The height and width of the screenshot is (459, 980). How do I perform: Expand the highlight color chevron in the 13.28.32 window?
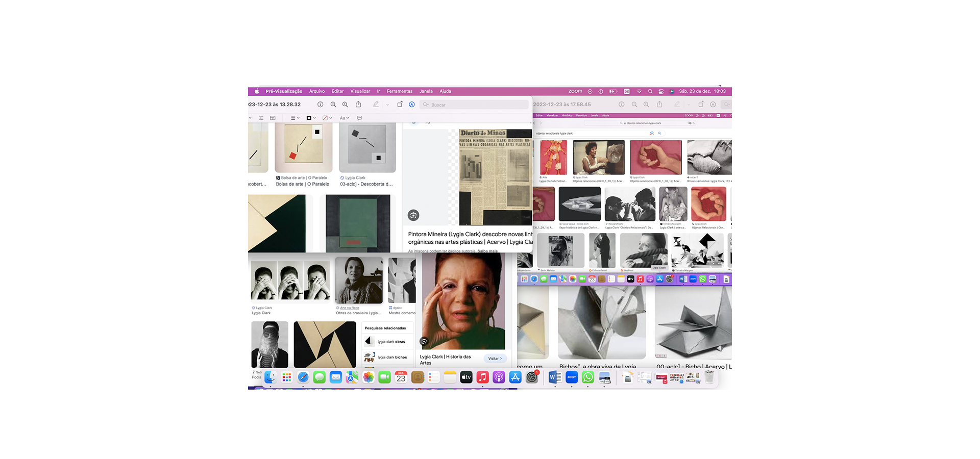(387, 105)
